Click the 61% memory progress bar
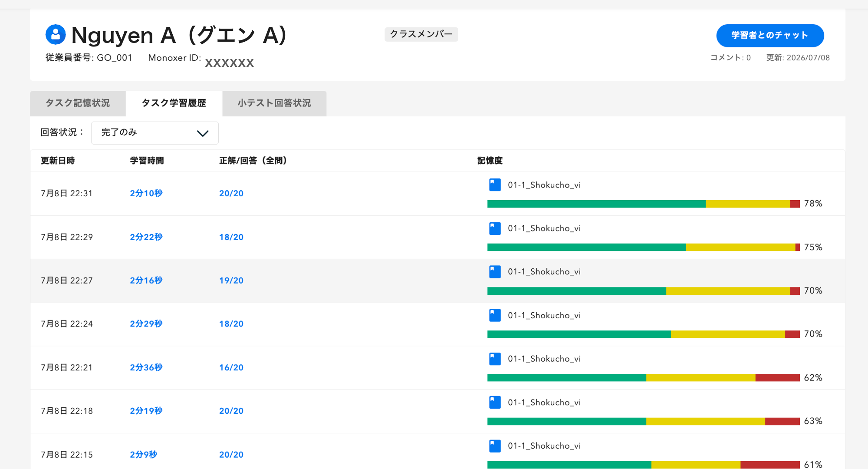This screenshot has width=868, height=469. point(644,465)
